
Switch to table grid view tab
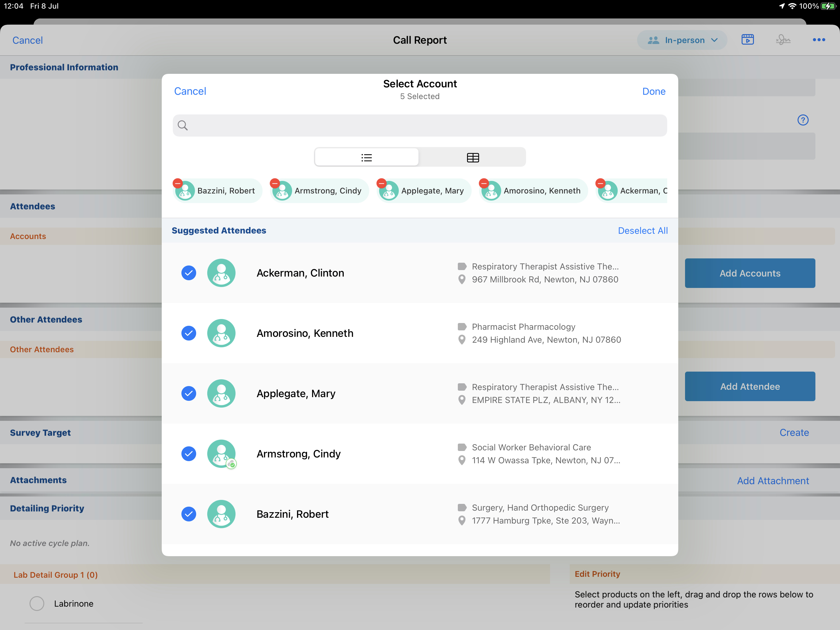[472, 157]
